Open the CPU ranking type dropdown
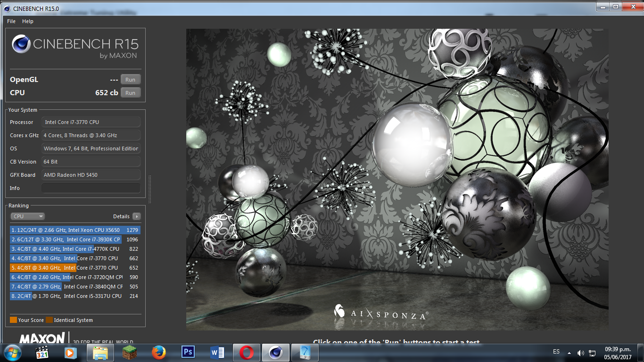 click(x=28, y=216)
